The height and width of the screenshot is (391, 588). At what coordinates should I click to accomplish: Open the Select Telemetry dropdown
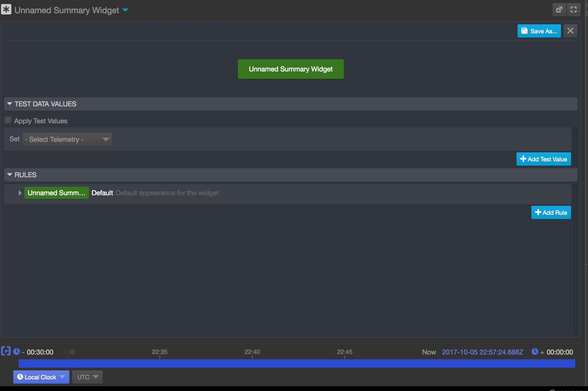[67, 139]
